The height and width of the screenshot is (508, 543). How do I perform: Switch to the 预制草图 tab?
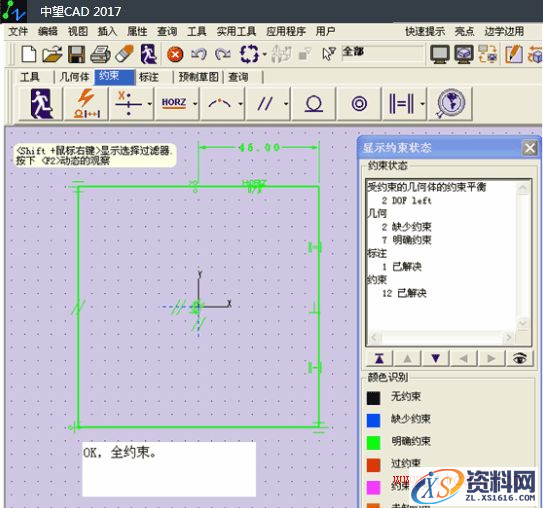coord(198,77)
